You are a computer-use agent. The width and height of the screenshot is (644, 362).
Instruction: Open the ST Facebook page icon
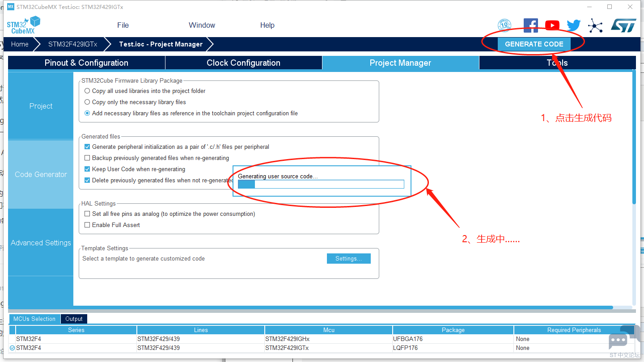[530, 25]
